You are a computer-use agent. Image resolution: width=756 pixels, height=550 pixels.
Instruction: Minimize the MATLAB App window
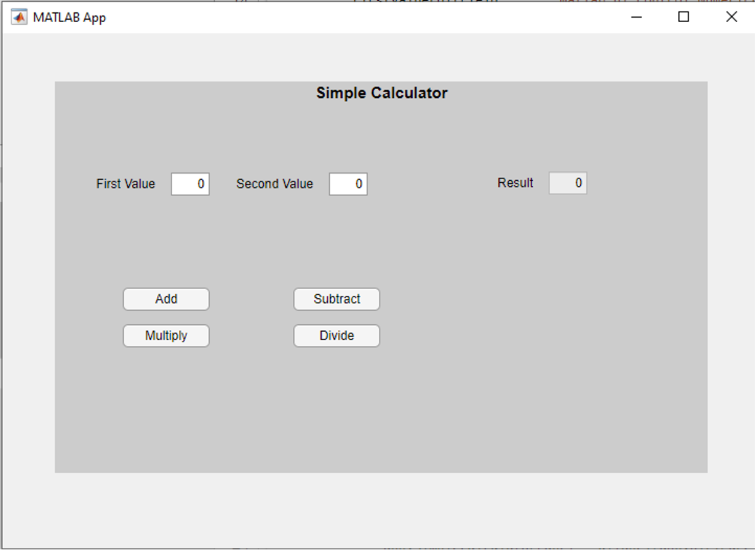(x=636, y=17)
